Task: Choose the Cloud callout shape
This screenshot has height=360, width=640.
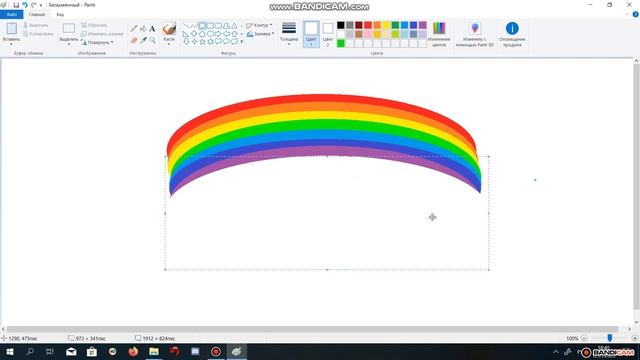Action: tap(235, 42)
